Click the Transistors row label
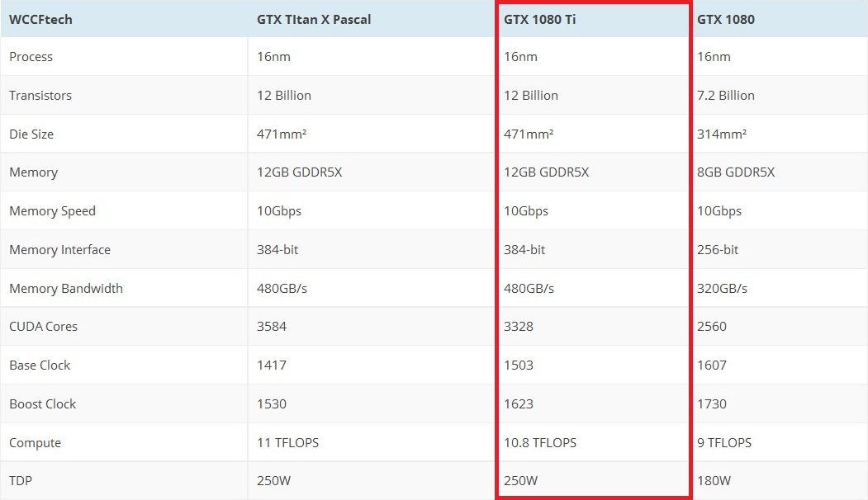 (40, 95)
